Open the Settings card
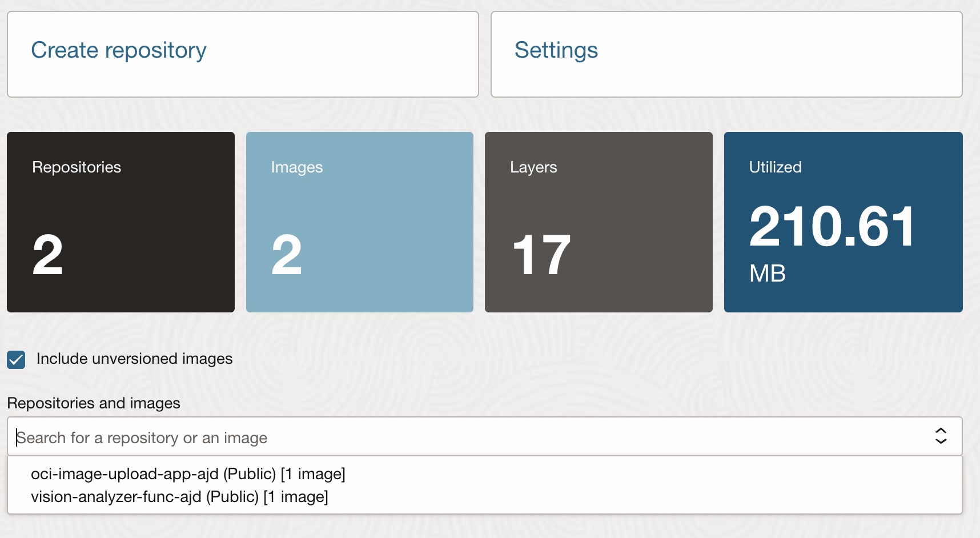Screen dimensions: 980x538 click(556, 50)
